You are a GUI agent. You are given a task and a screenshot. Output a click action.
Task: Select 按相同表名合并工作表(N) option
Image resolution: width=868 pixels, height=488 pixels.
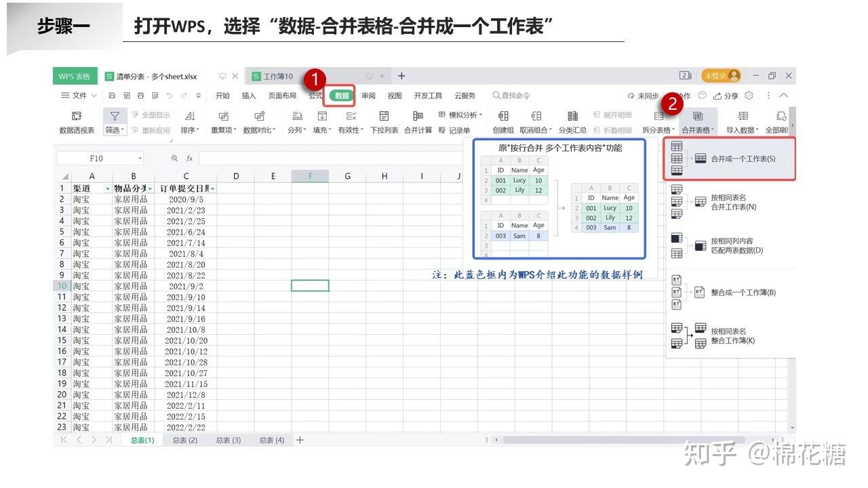point(730,202)
